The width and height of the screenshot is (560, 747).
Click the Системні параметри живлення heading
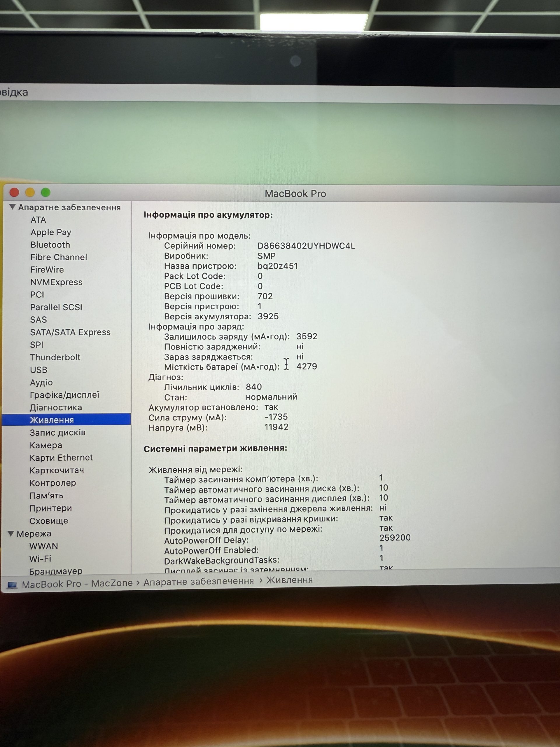[x=215, y=448]
